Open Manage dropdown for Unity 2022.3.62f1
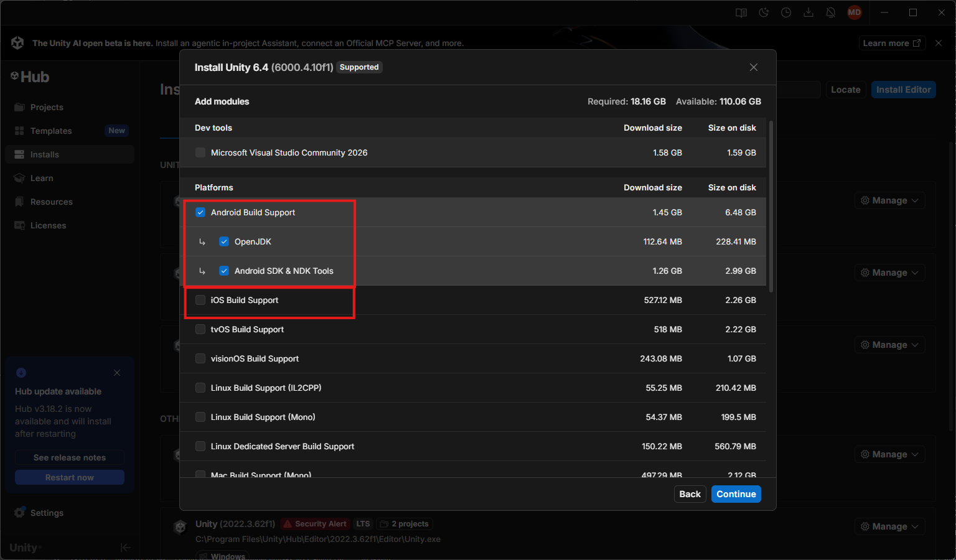The width and height of the screenshot is (956, 560). coord(889,526)
